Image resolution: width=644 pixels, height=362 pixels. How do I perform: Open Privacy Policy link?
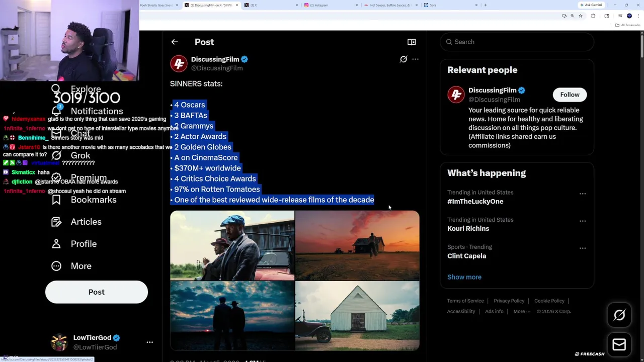coord(509,301)
